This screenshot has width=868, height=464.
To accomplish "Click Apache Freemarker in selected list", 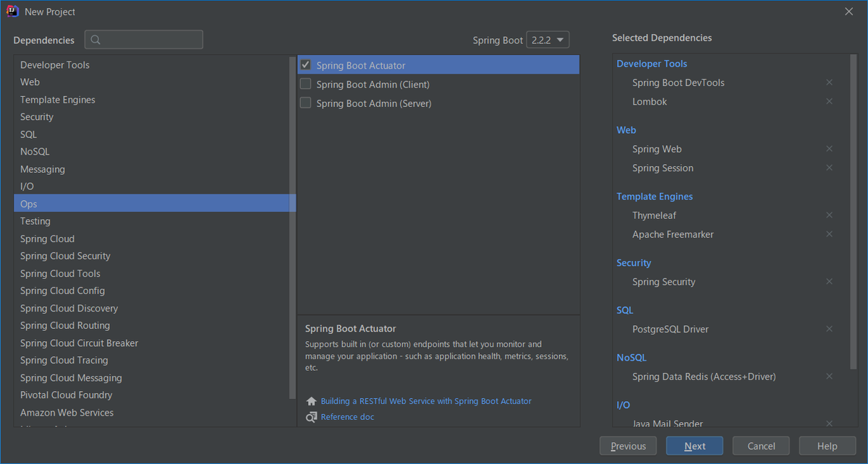I will point(673,234).
